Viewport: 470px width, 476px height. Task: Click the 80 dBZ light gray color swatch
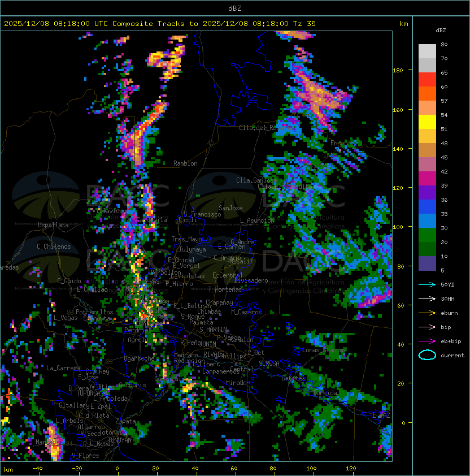tap(427, 51)
